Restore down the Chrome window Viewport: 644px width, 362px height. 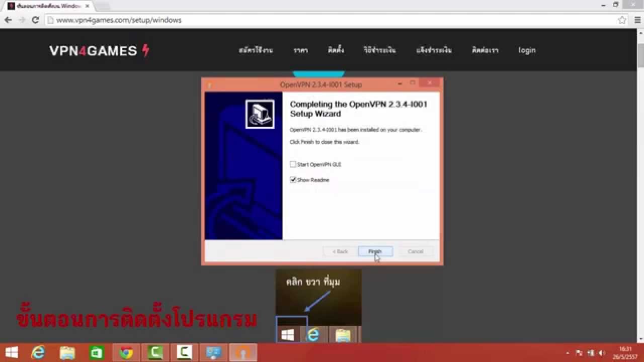click(615, 4)
